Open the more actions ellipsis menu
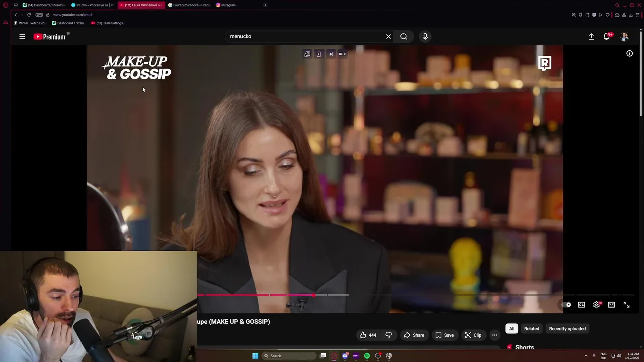The image size is (644, 362). pyautogui.click(x=495, y=335)
